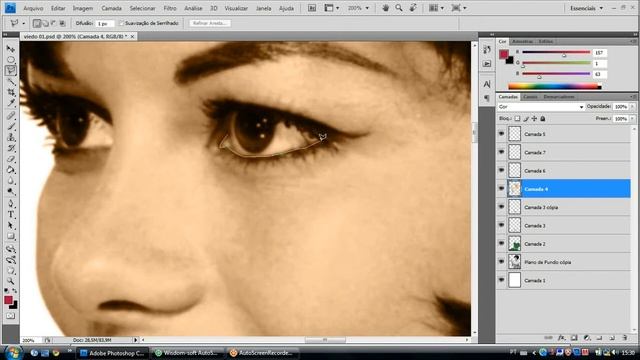
Task: Select the 3D Rotate tool
Action: click(11, 249)
